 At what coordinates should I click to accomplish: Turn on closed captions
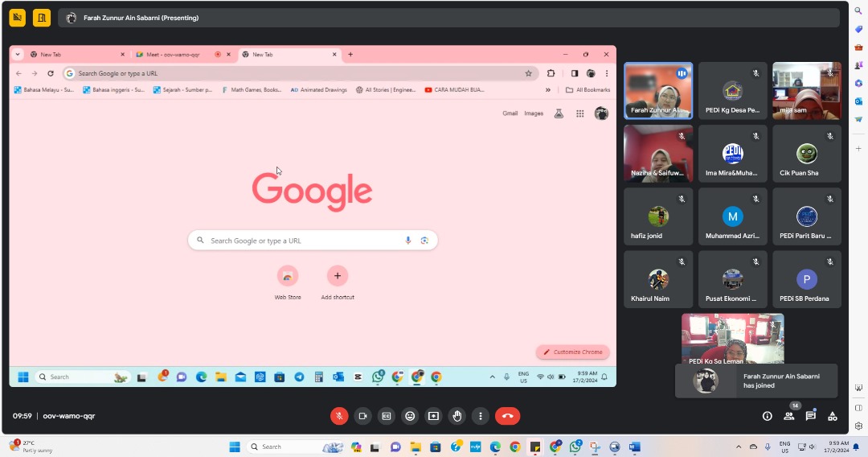(x=387, y=416)
